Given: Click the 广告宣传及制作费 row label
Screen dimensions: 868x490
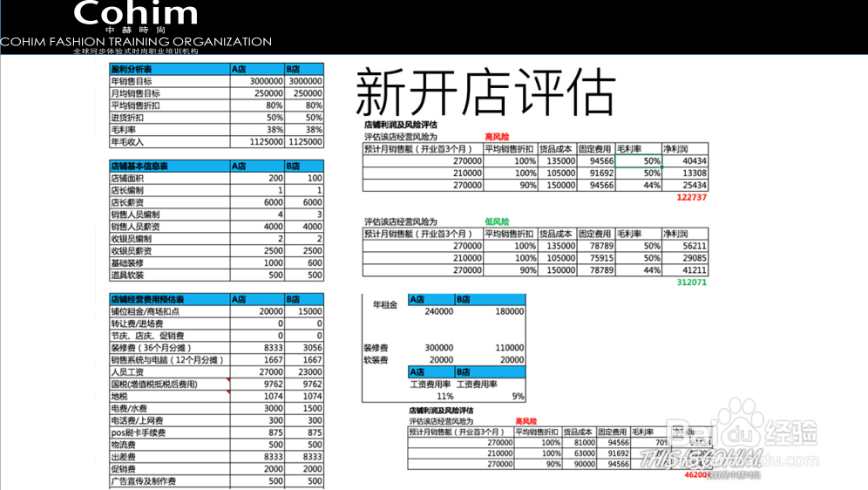Looking at the screenshot, I should [144, 482].
